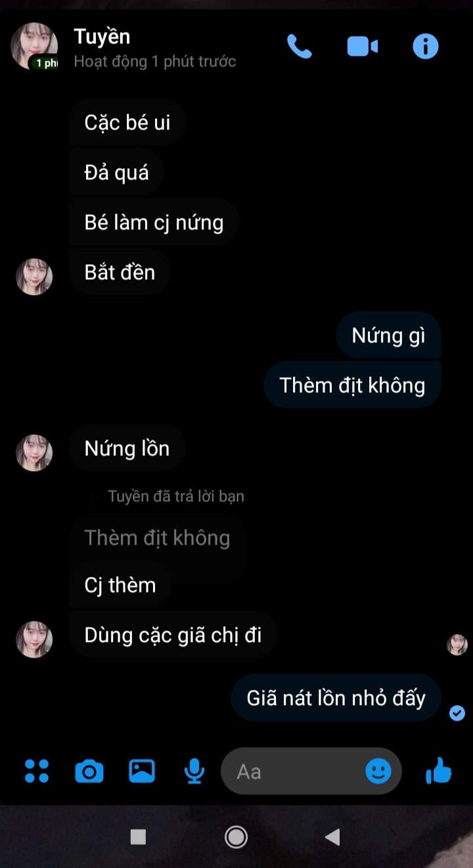Tap the delivered checkmark status icon

coord(457,713)
